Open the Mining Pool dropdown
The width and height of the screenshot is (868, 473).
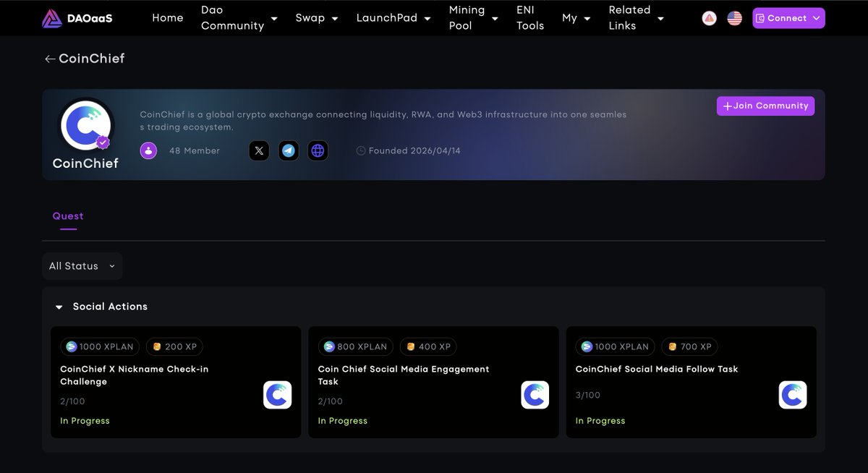pyautogui.click(x=474, y=18)
